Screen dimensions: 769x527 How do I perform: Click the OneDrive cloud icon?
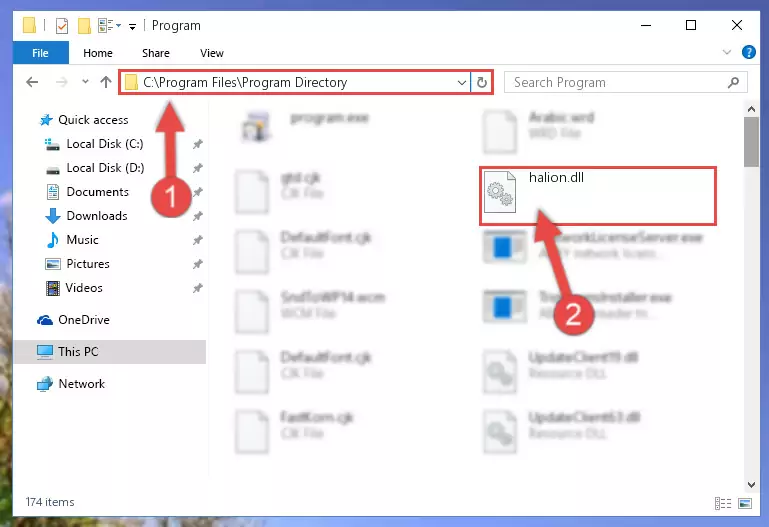(45, 320)
